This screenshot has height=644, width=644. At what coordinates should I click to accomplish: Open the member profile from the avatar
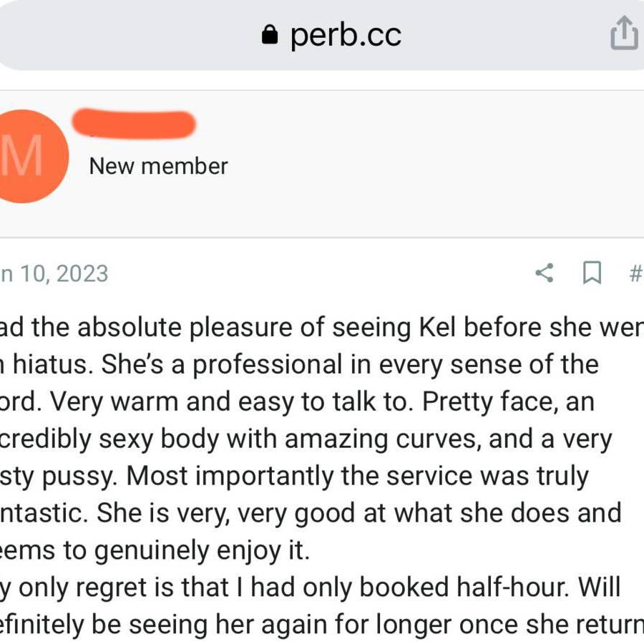click(29, 155)
